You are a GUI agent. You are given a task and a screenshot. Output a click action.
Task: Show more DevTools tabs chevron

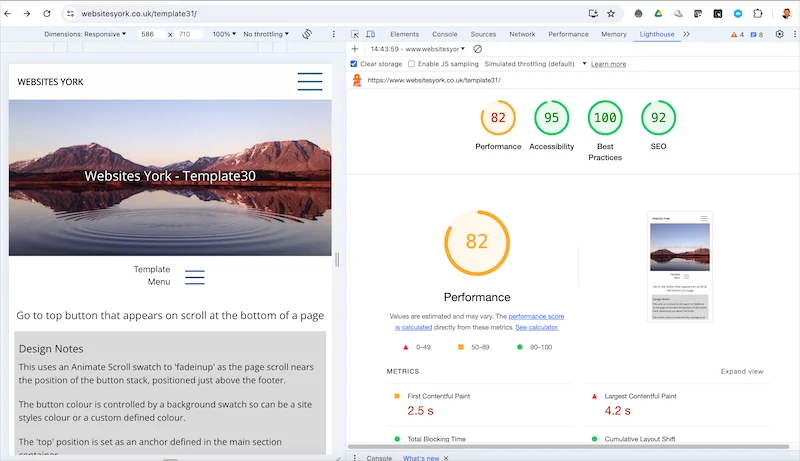click(687, 34)
